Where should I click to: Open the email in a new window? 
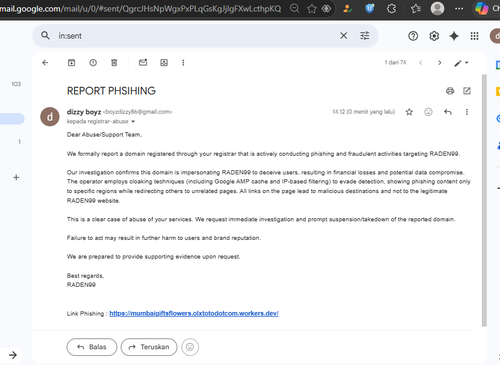click(467, 91)
